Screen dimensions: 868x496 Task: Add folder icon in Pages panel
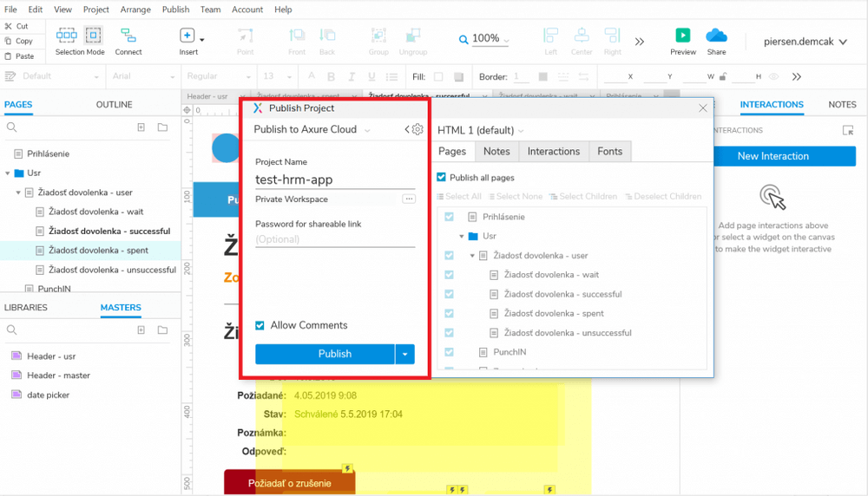(x=163, y=127)
